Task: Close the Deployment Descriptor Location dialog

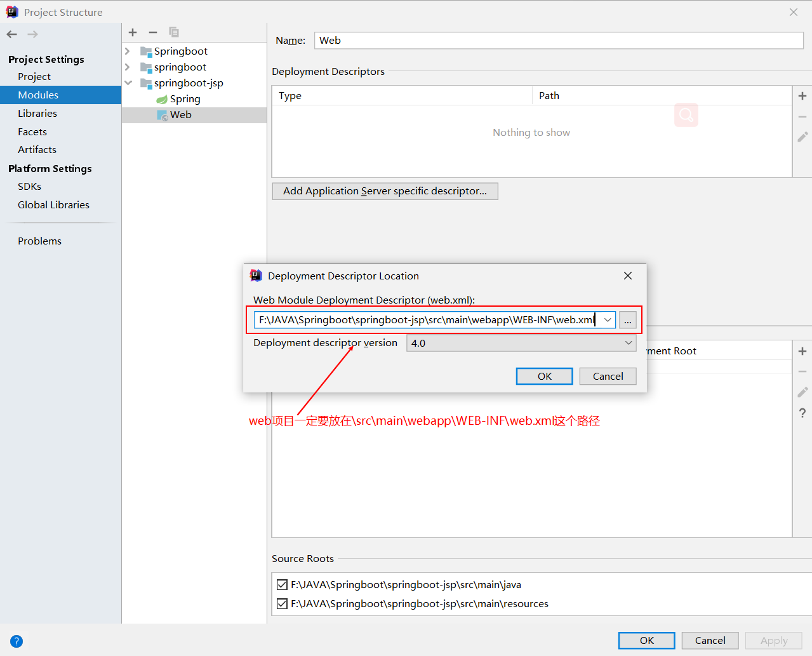Action: pyautogui.click(x=628, y=276)
